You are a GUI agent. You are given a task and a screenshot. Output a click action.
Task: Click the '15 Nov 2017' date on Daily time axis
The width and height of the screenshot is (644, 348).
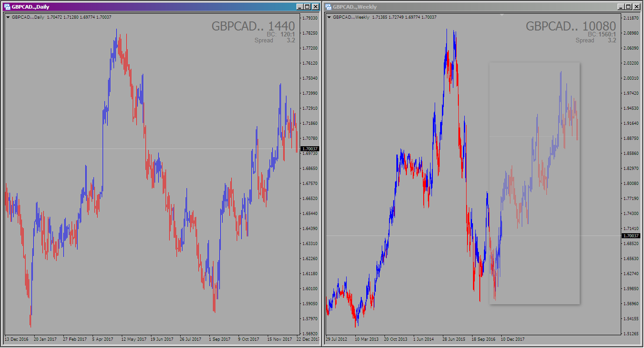pos(280,339)
